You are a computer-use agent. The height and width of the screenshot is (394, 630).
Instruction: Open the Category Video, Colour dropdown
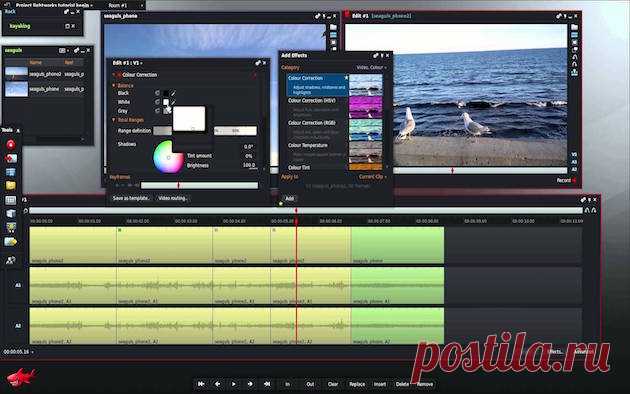click(371, 67)
